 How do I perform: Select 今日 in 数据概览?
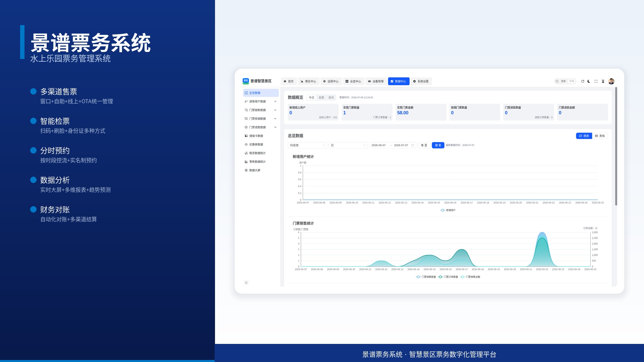pos(312,98)
